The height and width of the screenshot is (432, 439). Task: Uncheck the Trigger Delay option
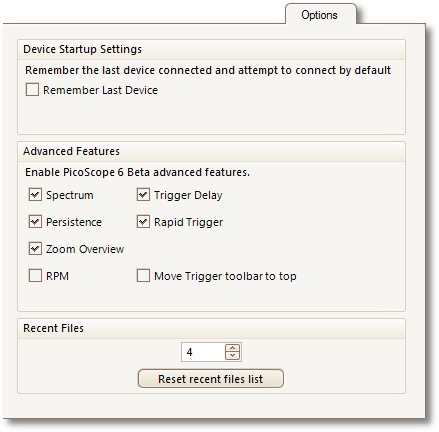pyautogui.click(x=143, y=195)
